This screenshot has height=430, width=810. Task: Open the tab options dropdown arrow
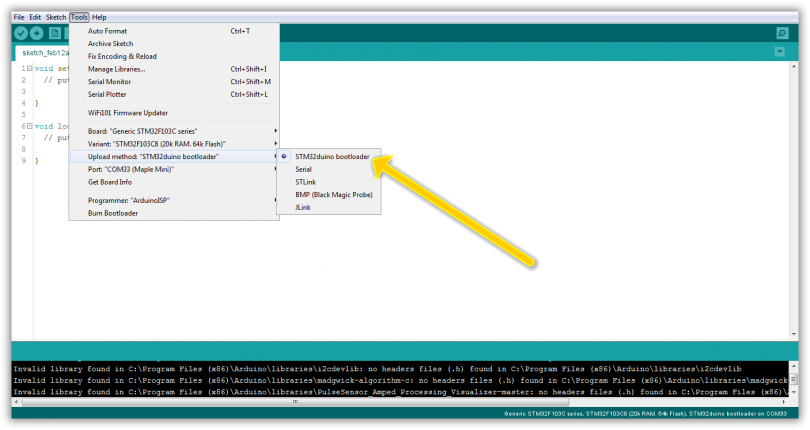coord(782,52)
